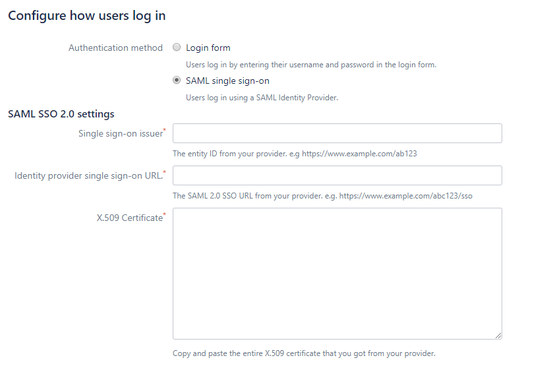Select the SAML single sign-on radio button

click(176, 80)
